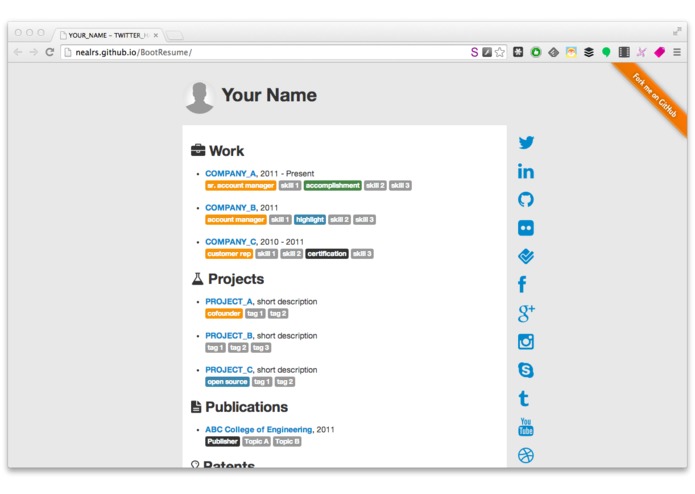Screen dimensions: 695x494
Task: Open the COMPANY_B link
Action: [231, 207]
